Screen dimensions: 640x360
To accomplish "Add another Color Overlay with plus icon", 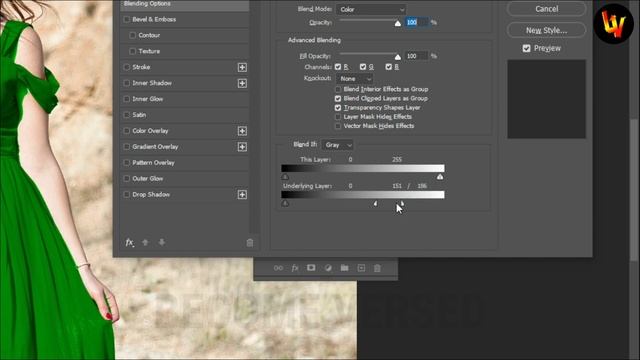I will (x=242, y=131).
